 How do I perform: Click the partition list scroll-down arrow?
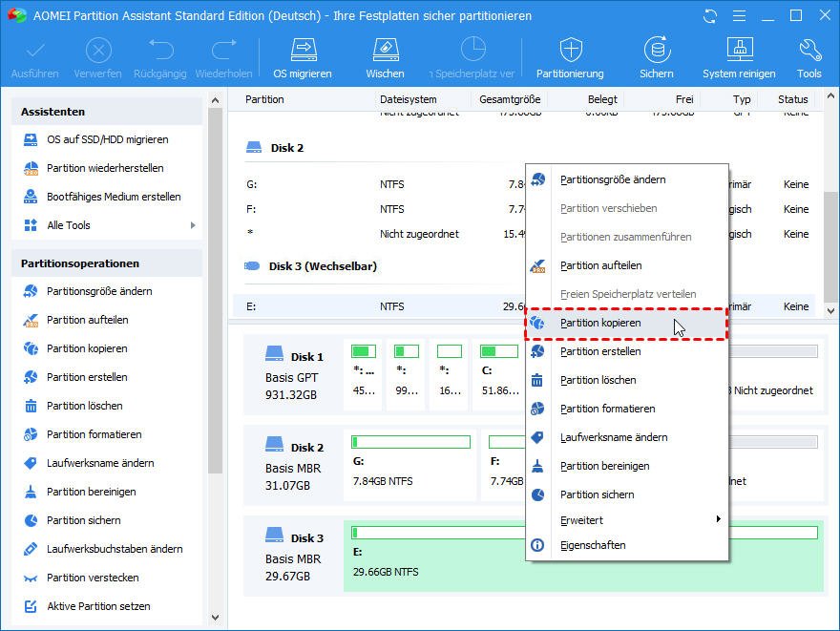point(830,311)
